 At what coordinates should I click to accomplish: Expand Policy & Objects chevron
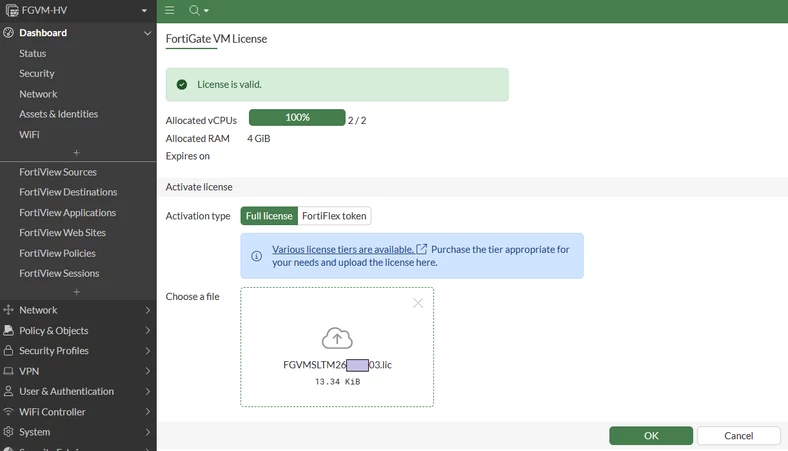point(148,330)
